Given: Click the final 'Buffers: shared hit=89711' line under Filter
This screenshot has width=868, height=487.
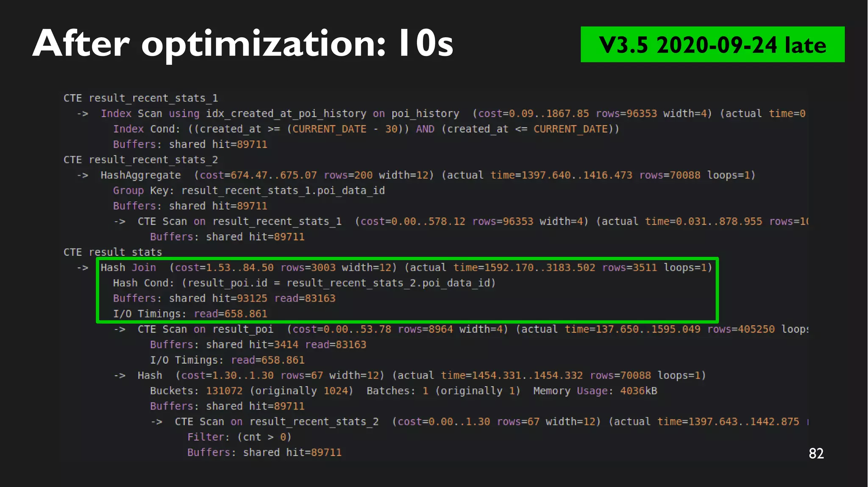Looking at the screenshot, I should (264, 453).
